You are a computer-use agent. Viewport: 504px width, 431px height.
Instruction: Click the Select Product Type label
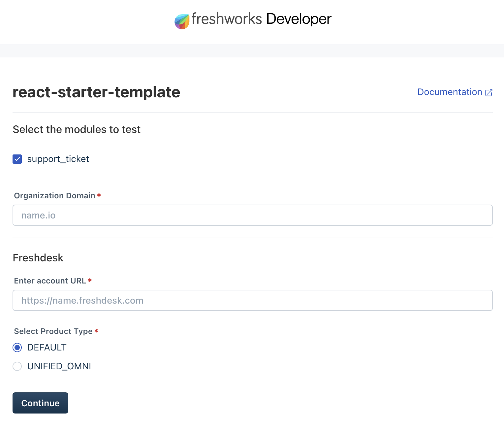(53, 331)
